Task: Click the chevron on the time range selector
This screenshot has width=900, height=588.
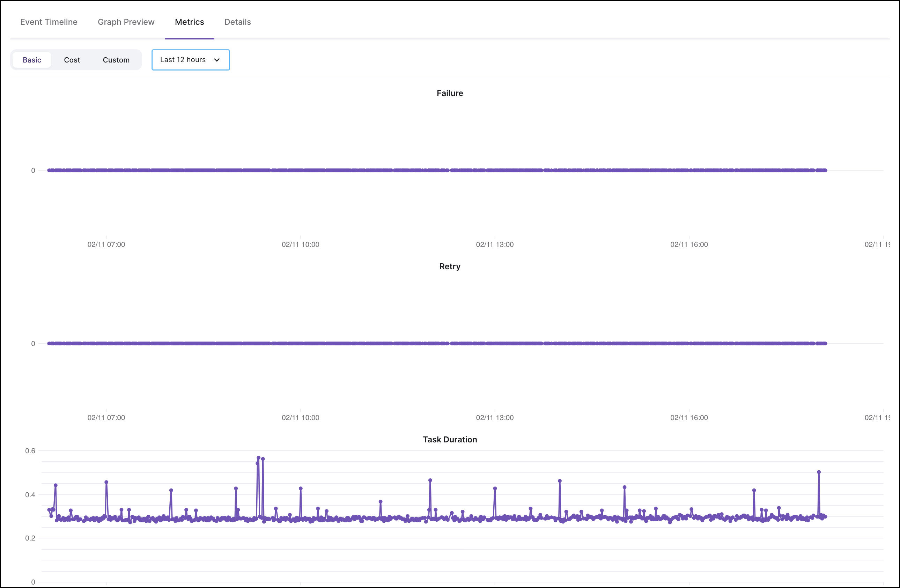Action: click(217, 60)
